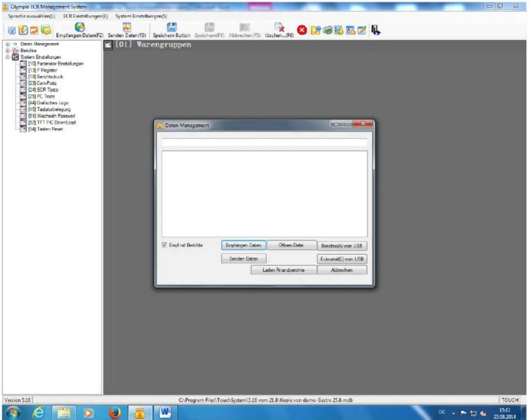Viewport: 529px width, 420px height.
Task: Select [54] Tasten Reset tree item
Action: pos(45,129)
